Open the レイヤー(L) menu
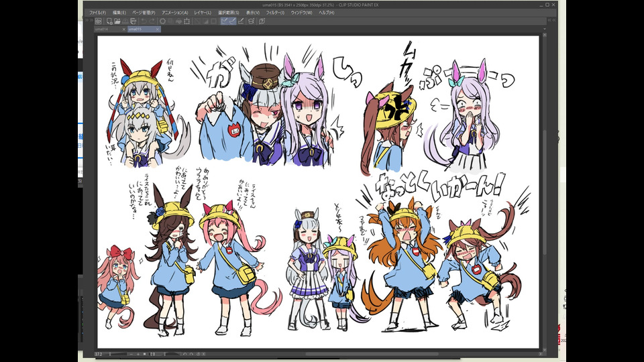 (201, 13)
